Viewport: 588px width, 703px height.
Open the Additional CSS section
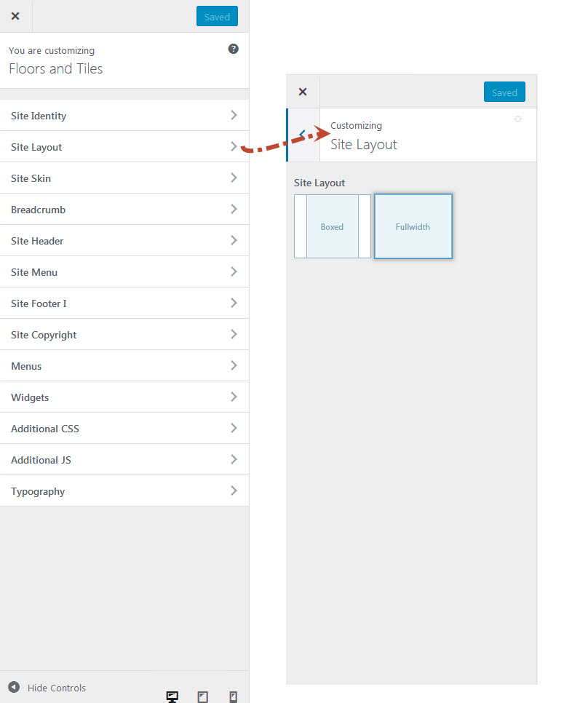(124, 429)
